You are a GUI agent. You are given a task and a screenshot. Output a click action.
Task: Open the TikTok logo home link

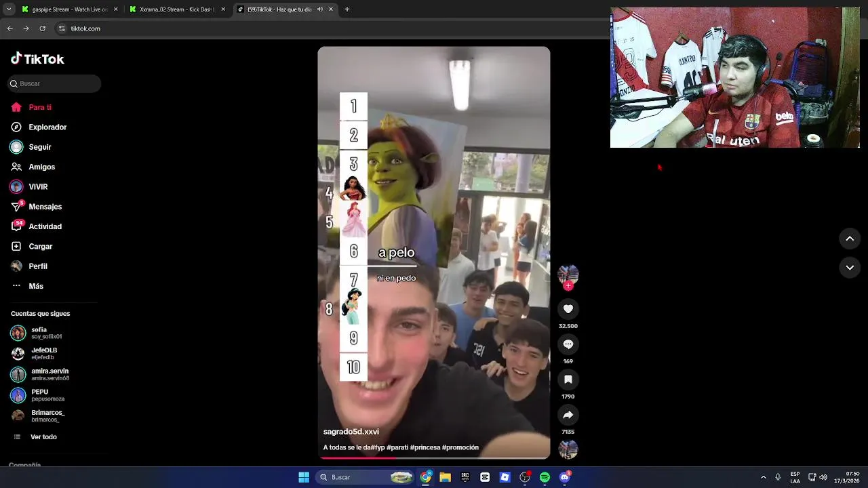pyautogui.click(x=37, y=59)
